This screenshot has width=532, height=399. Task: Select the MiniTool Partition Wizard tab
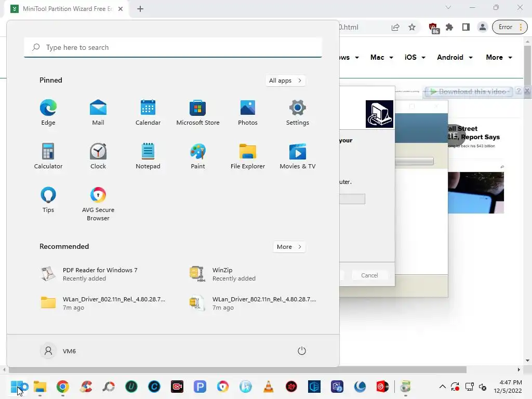pyautogui.click(x=66, y=9)
